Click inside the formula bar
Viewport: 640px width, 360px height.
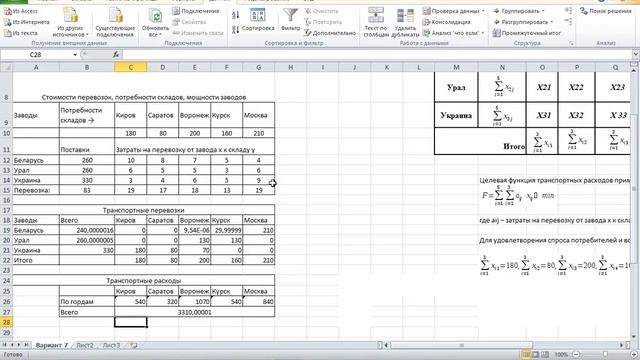point(376,55)
